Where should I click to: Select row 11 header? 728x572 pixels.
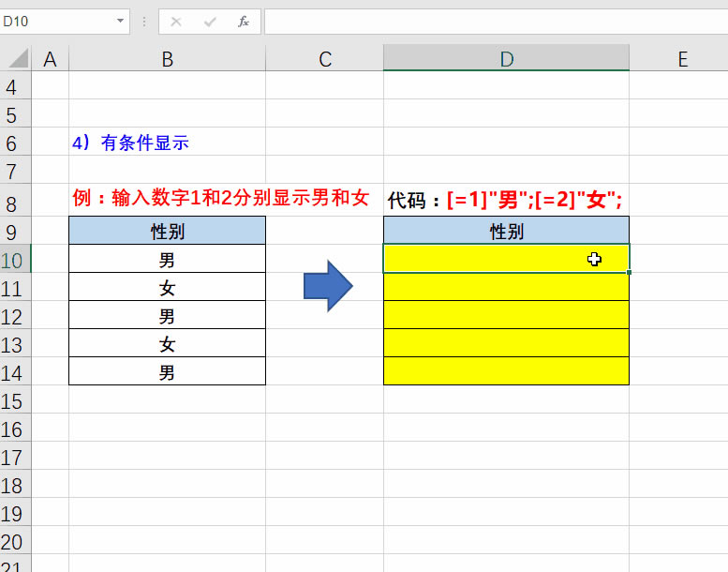[15, 287]
